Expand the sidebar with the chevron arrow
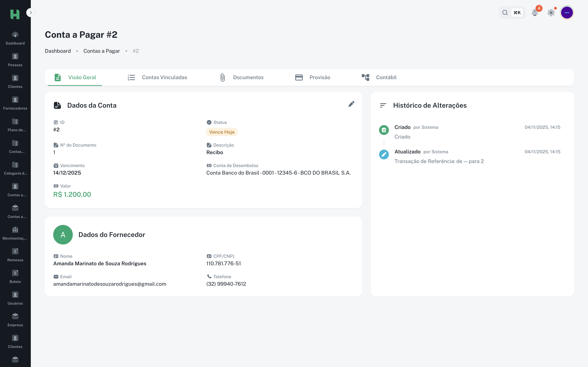 coord(31,12)
